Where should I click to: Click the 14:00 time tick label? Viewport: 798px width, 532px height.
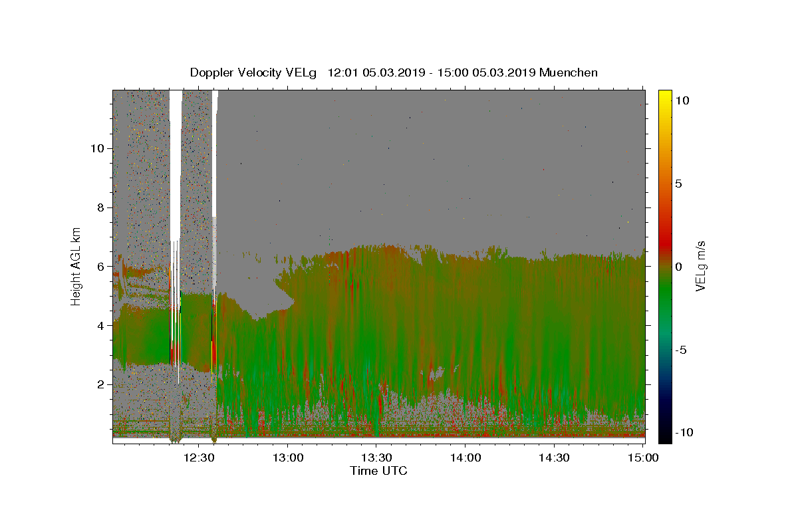click(x=465, y=458)
